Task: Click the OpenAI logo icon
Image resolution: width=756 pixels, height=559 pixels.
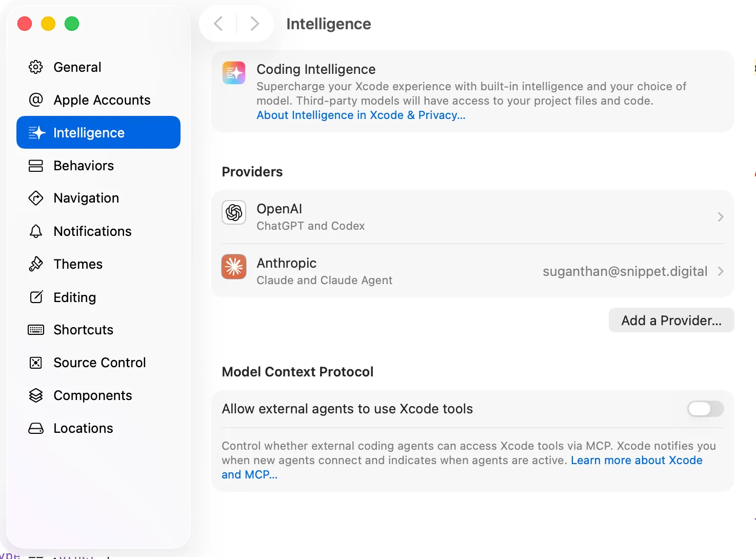Action: [234, 212]
